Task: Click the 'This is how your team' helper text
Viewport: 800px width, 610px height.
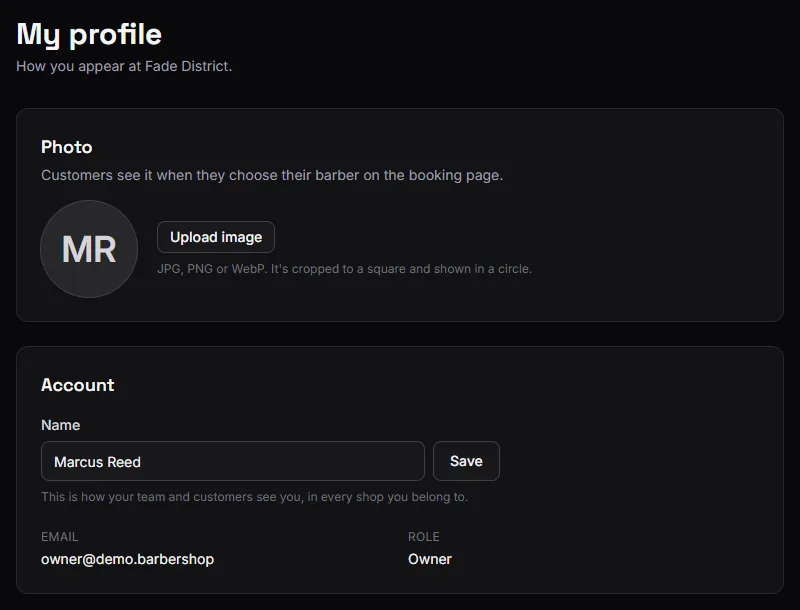Action: click(255, 497)
